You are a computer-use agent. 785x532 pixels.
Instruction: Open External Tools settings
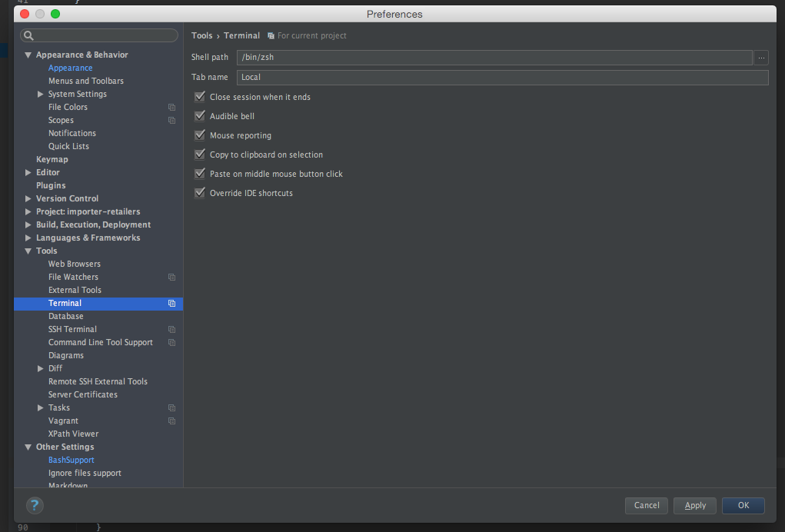tap(75, 290)
